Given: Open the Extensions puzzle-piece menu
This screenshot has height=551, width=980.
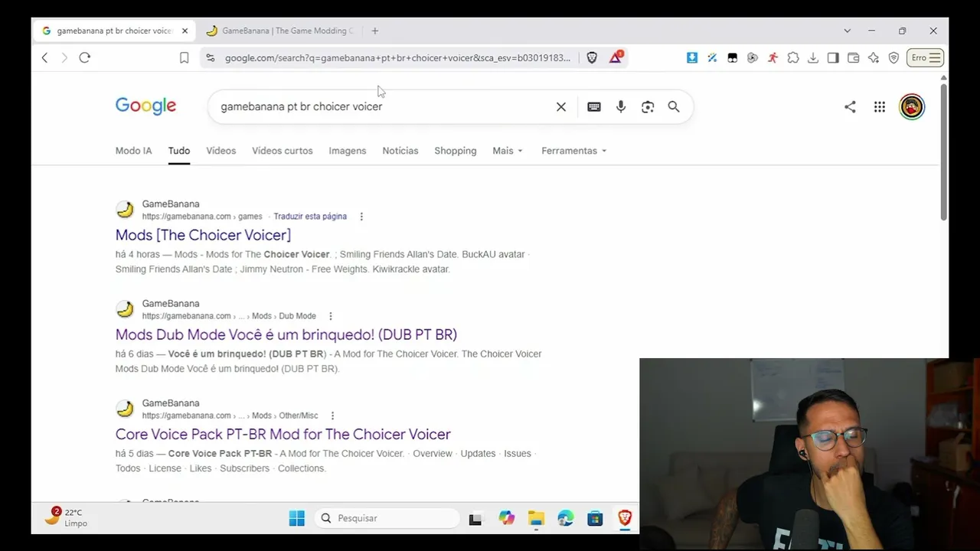Looking at the screenshot, I should click(793, 57).
